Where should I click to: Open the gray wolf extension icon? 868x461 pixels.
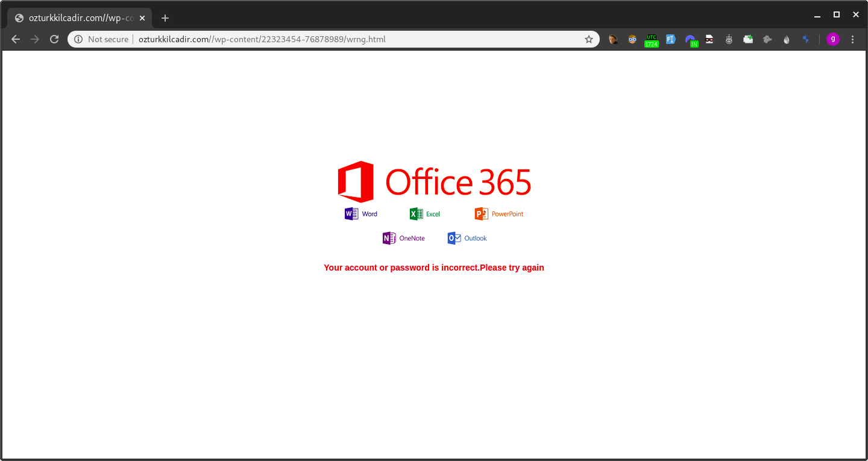pyautogui.click(x=767, y=39)
